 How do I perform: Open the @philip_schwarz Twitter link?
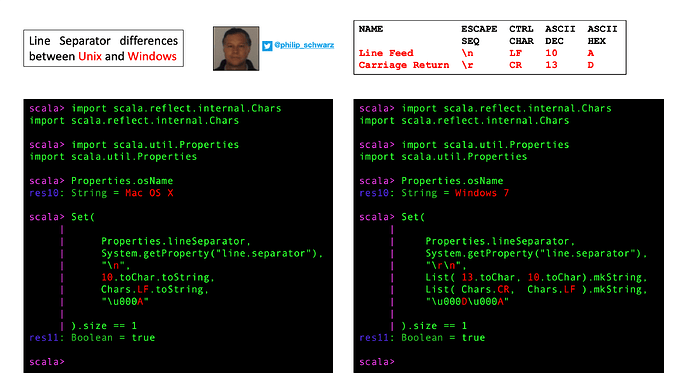(304, 45)
